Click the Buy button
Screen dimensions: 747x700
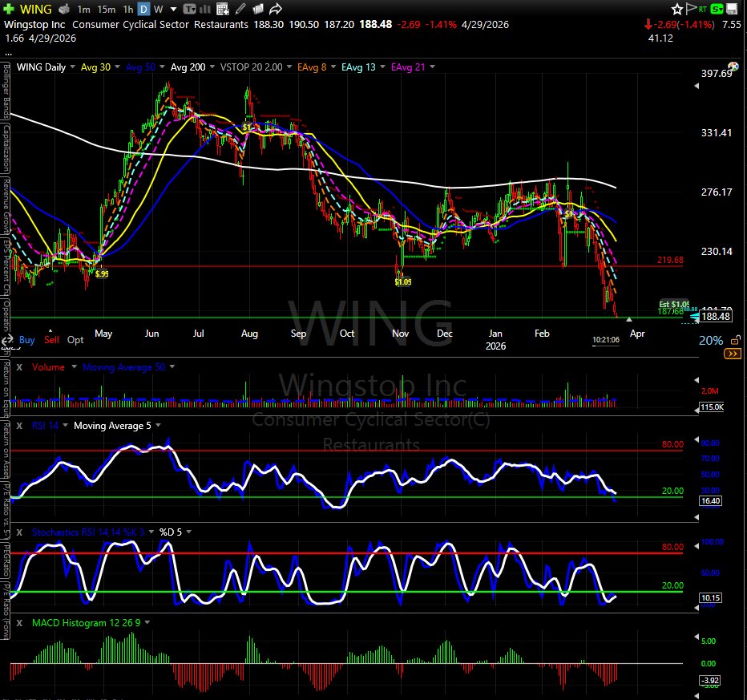(x=26, y=340)
